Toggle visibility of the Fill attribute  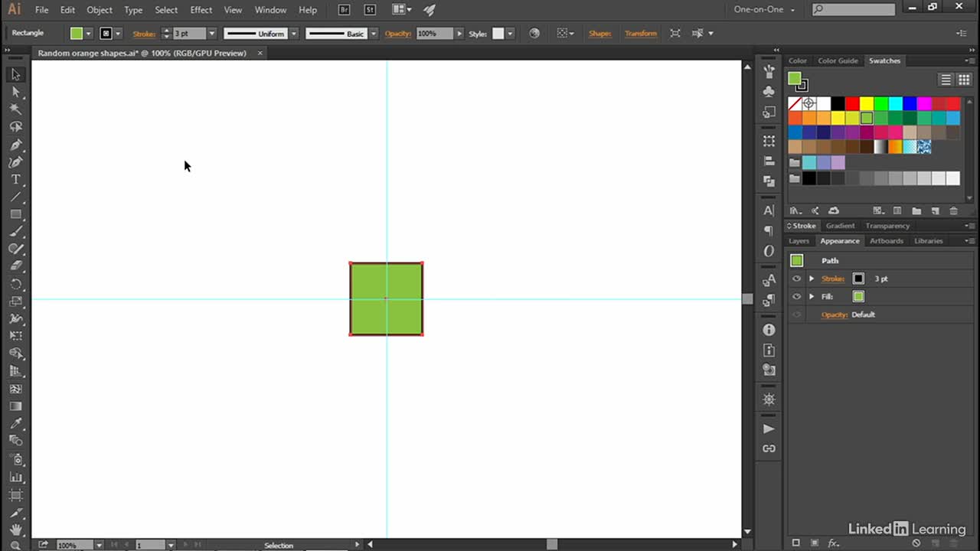pyautogui.click(x=796, y=296)
